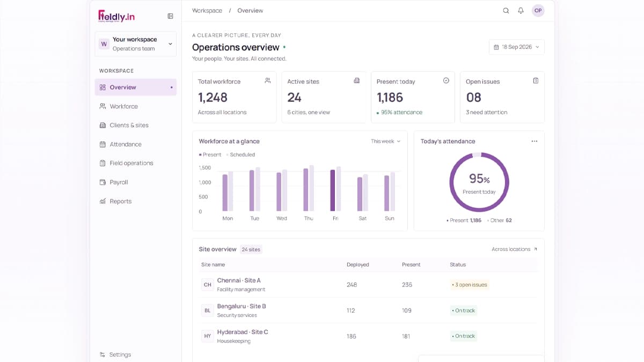Click the checkmark icon on Present today card
Screen dimensions: 644x362
446,80
